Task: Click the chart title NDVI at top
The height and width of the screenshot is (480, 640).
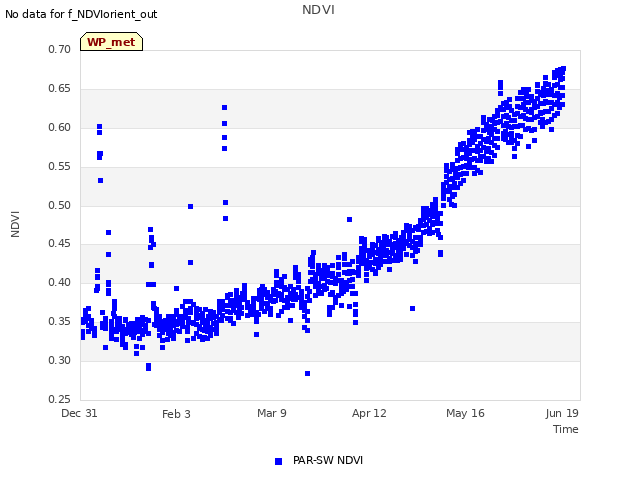Action: [x=318, y=10]
